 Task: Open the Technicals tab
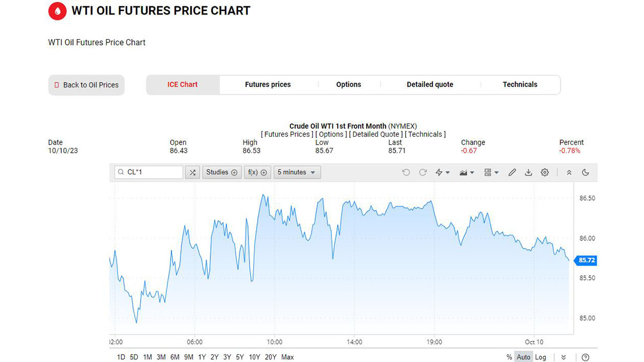coord(519,85)
